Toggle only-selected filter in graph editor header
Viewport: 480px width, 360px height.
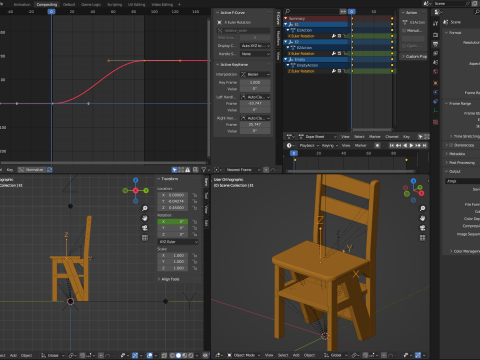click(x=175, y=170)
